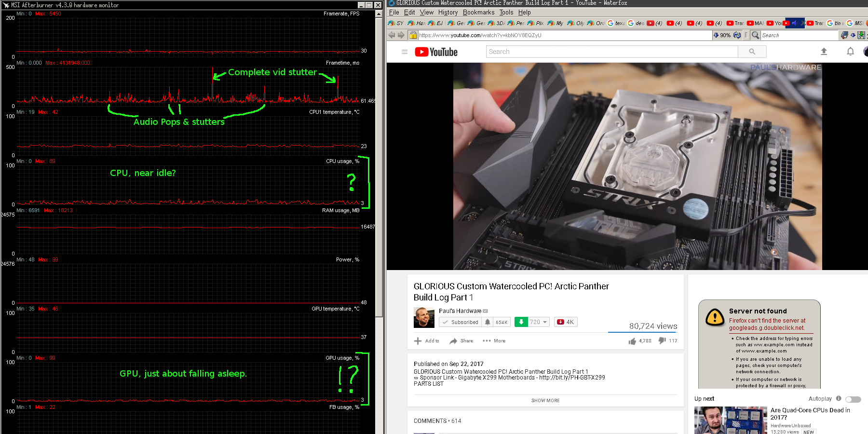Open the History menu
The image size is (868, 434).
(x=448, y=13)
